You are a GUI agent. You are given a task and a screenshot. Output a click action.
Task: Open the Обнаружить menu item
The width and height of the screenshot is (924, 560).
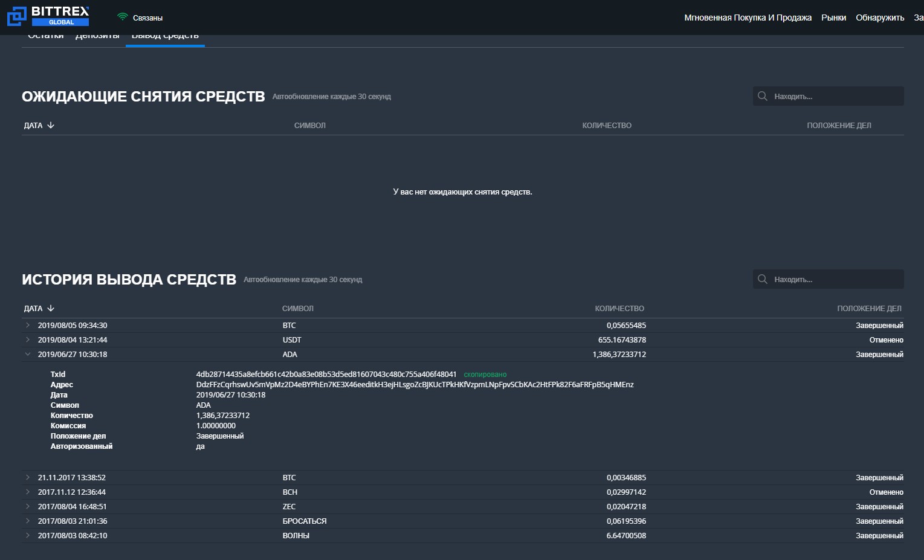pos(880,18)
